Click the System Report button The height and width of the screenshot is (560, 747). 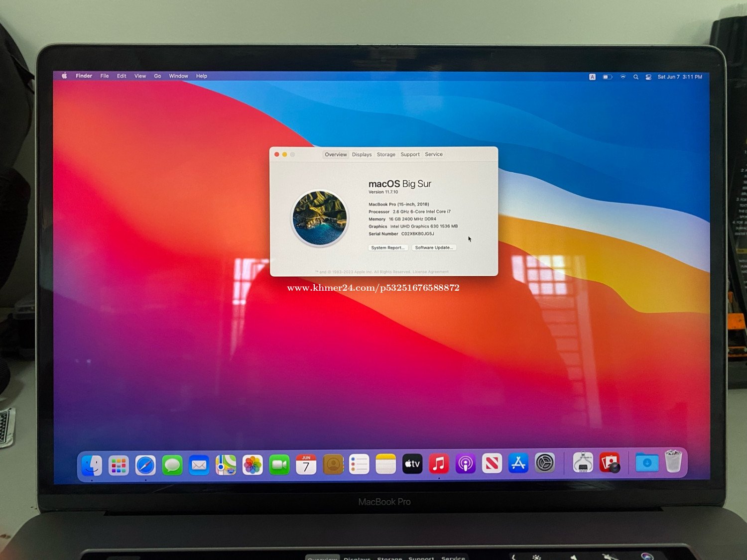click(x=388, y=247)
